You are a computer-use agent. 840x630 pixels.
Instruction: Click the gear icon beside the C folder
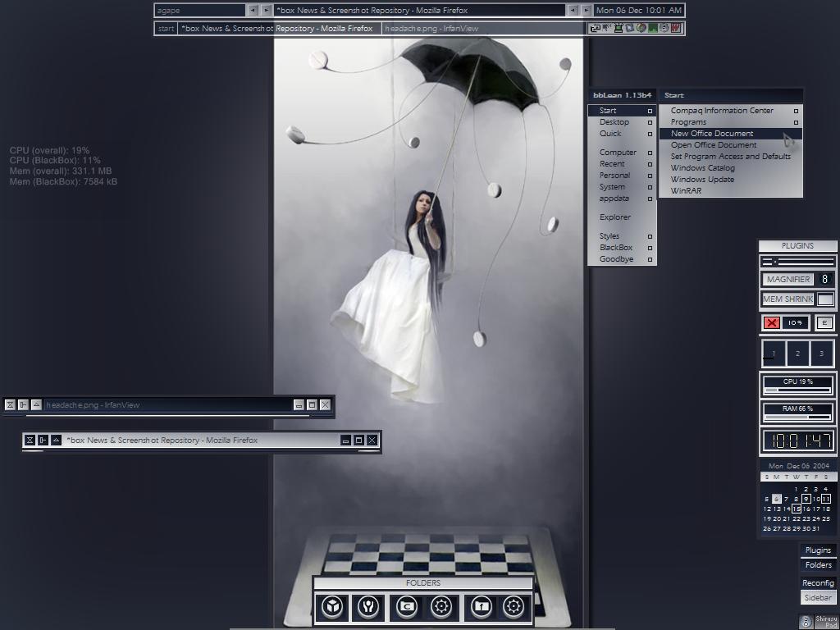(441, 607)
